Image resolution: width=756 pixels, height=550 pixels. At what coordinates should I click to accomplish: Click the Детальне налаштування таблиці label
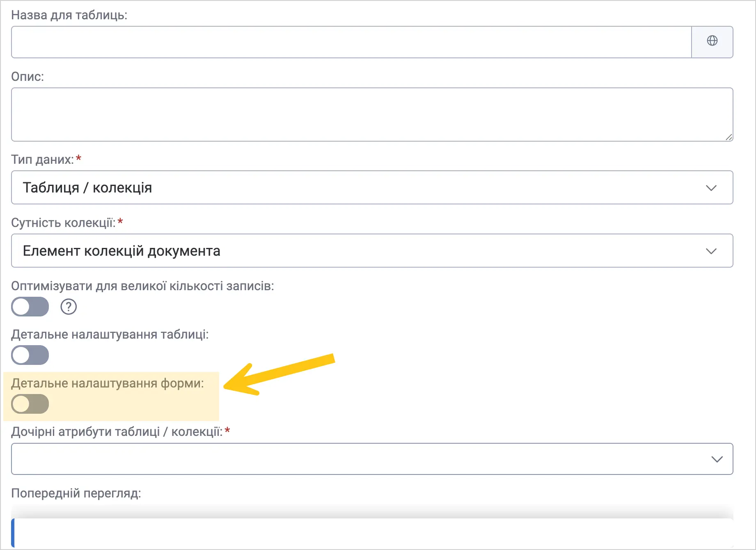click(x=110, y=335)
